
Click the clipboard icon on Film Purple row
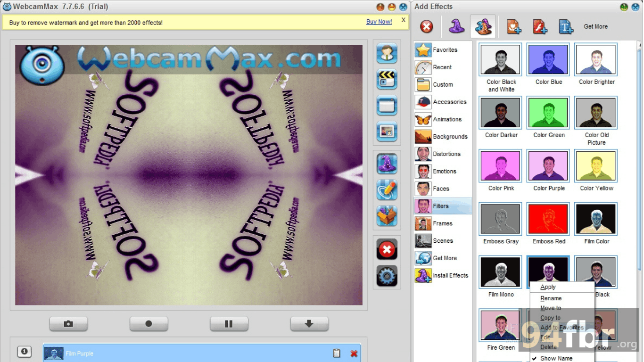pyautogui.click(x=336, y=353)
